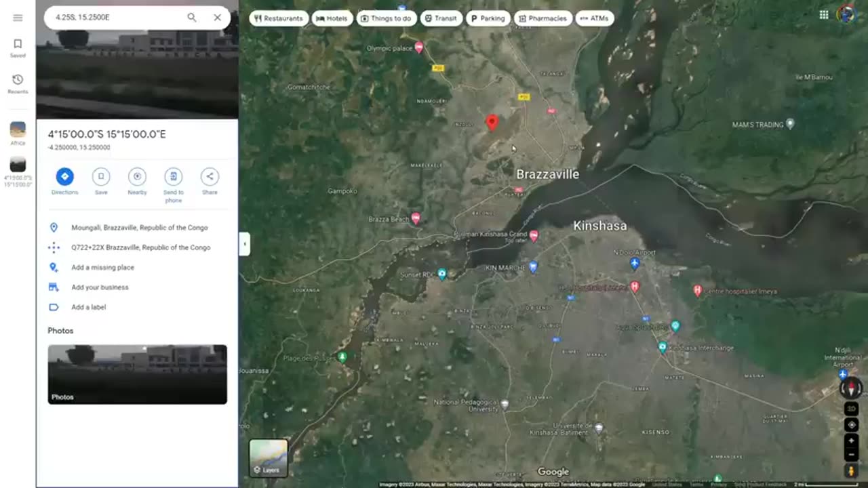Show your current location
Screen dimensions: 868x488
click(x=851, y=425)
